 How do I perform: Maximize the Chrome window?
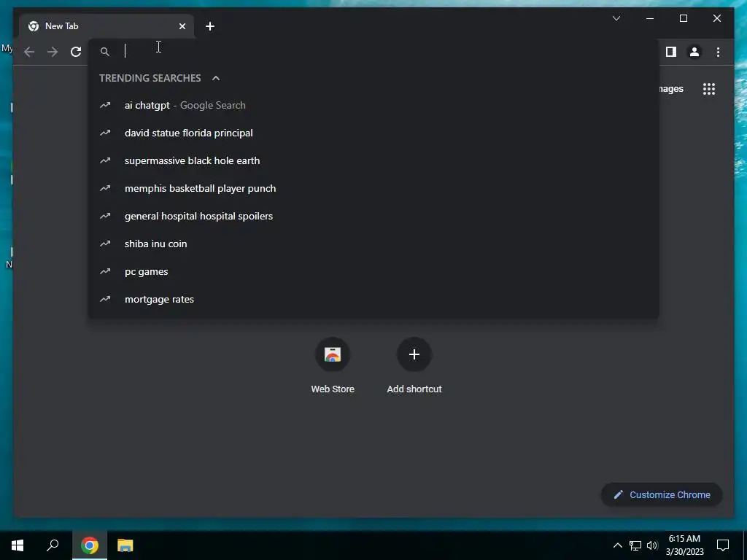tap(683, 18)
